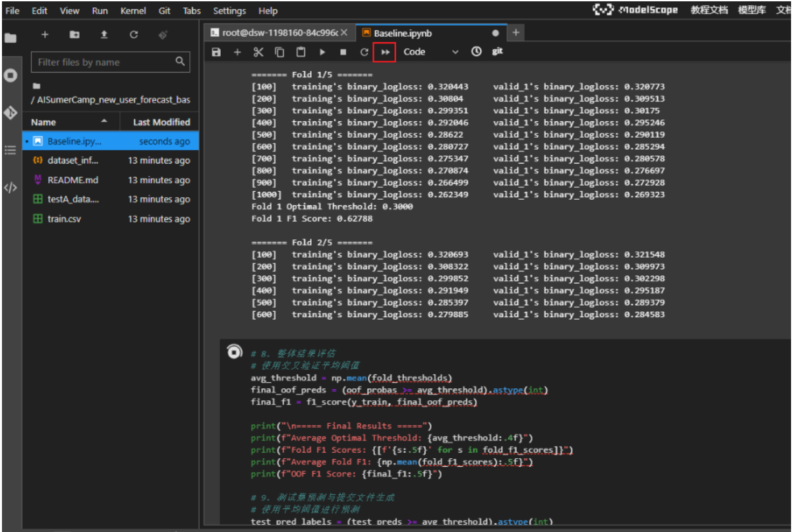Show the Running Terminals and Kernels panel
Image resolution: width=795 pixels, height=532 pixels.
[10, 75]
